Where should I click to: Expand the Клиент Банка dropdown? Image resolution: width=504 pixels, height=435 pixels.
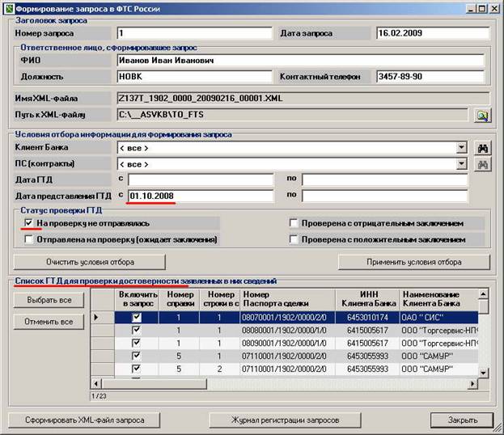pos(461,148)
